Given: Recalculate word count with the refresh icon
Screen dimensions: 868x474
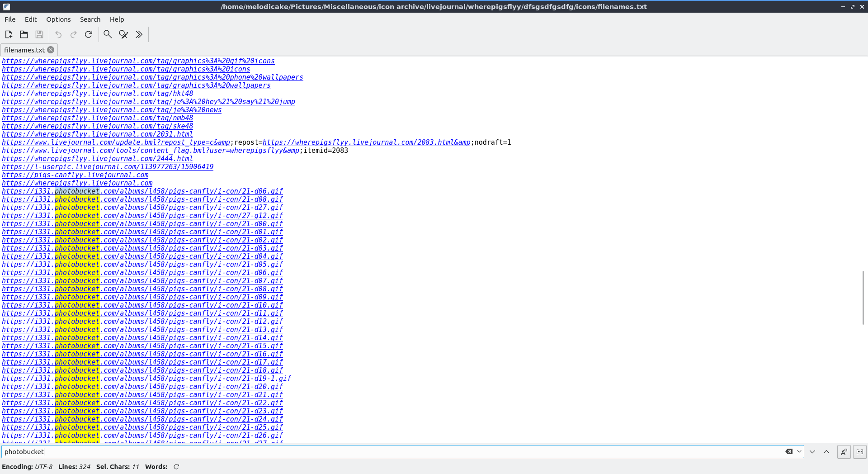Looking at the screenshot, I should [176, 467].
